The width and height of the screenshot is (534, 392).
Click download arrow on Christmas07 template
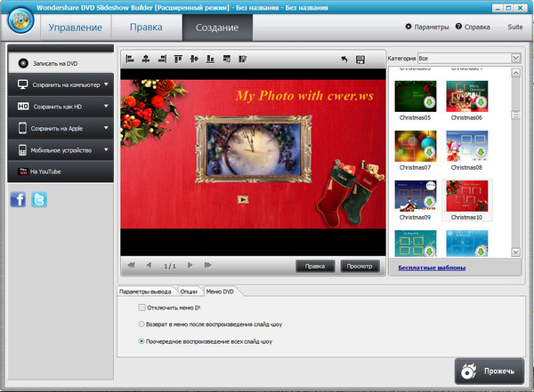click(430, 152)
